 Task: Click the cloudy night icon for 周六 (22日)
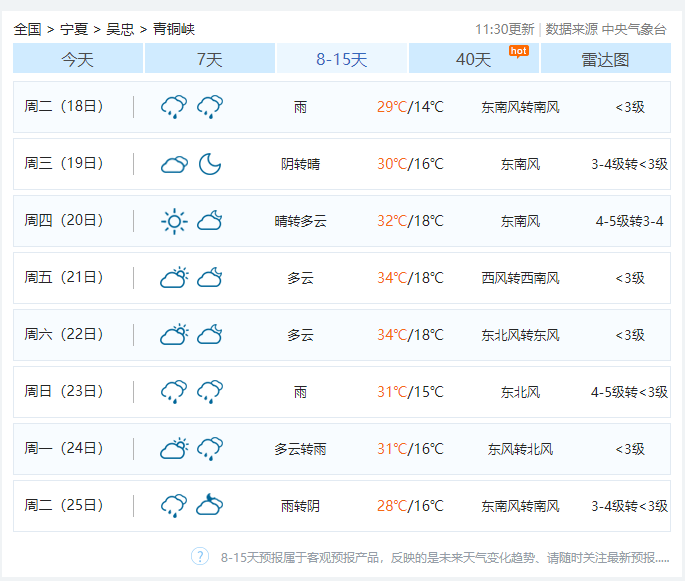tap(209, 335)
